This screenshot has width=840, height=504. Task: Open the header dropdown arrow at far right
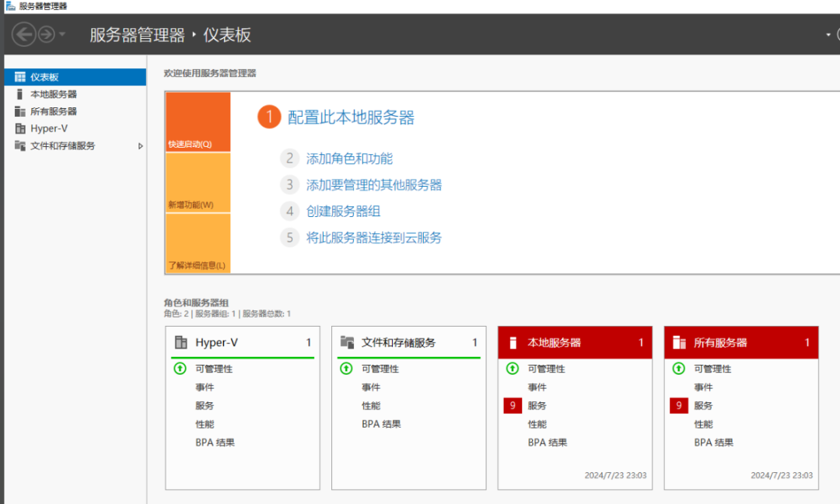click(828, 35)
